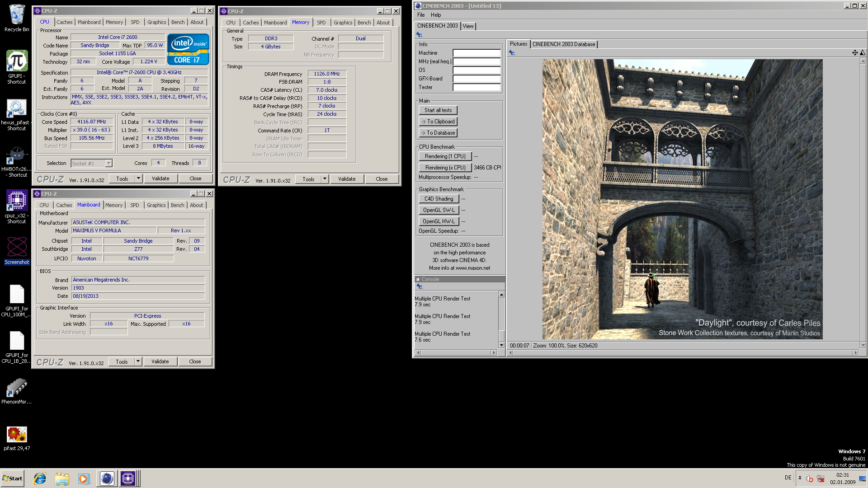Click Close in the Mainboard CPU-Z window

pos(195,361)
